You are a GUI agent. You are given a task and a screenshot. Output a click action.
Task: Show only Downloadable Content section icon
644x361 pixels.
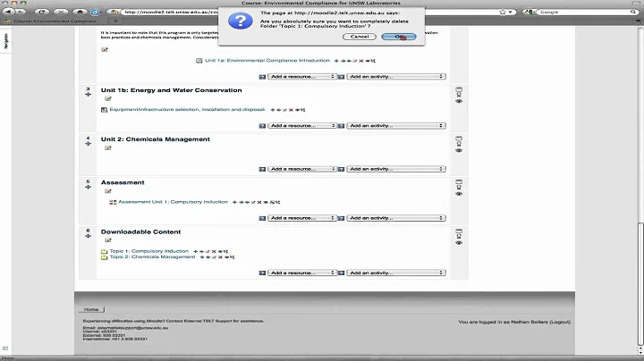point(459,231)
